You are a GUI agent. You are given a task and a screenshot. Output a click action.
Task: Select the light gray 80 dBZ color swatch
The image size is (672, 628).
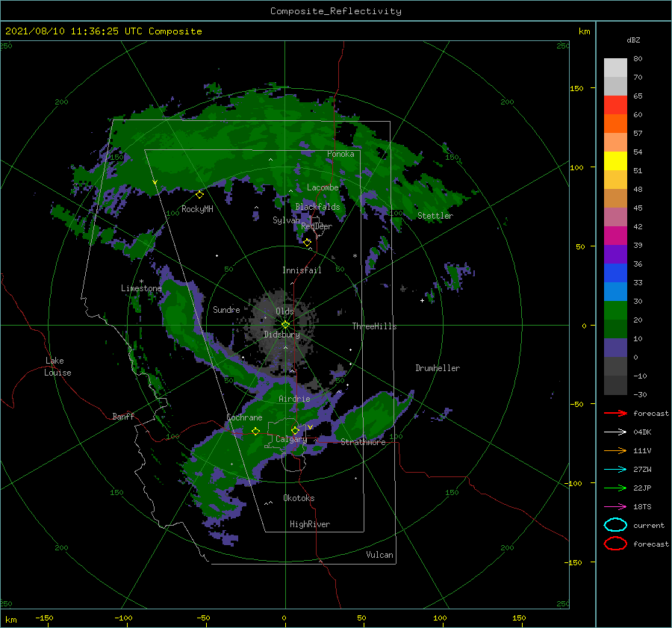tap(615, 67)
